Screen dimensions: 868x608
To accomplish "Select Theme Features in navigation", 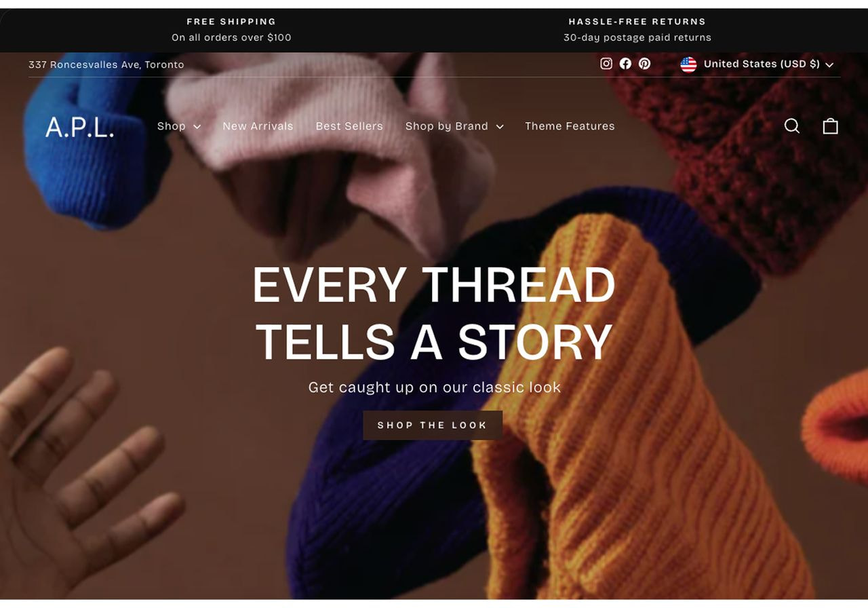I will 570,126.
